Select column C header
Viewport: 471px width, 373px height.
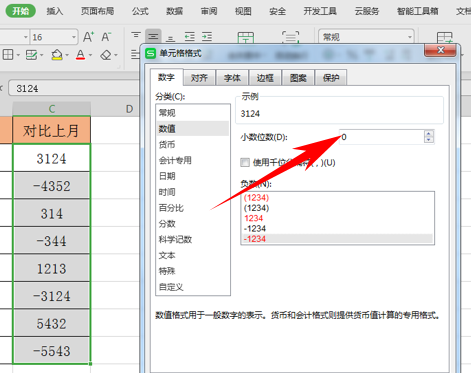coord(52,109)
